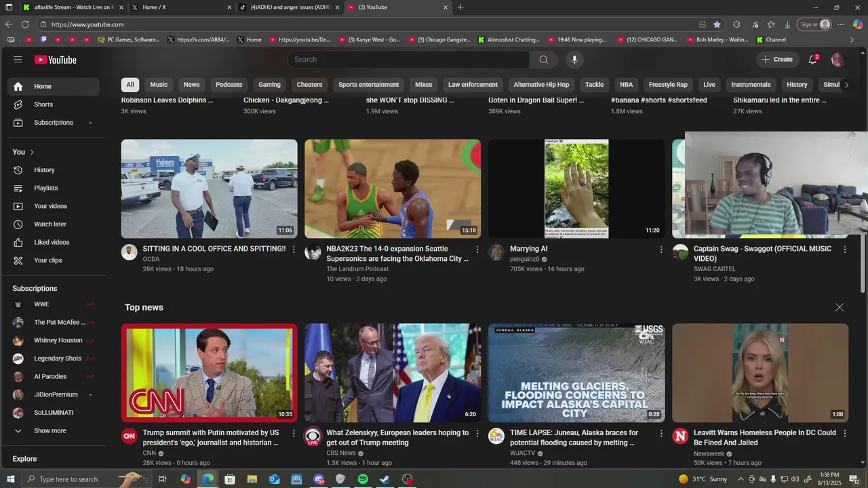Open Steam from the taskbar
The image size is (868, 488).
click(384, 479)
